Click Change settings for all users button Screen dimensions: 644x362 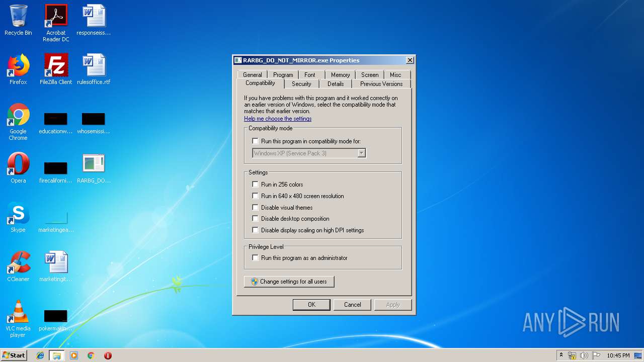pos(289,282)
